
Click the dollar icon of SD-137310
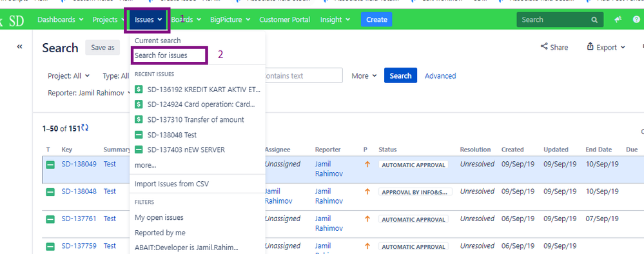click(139, 120)
